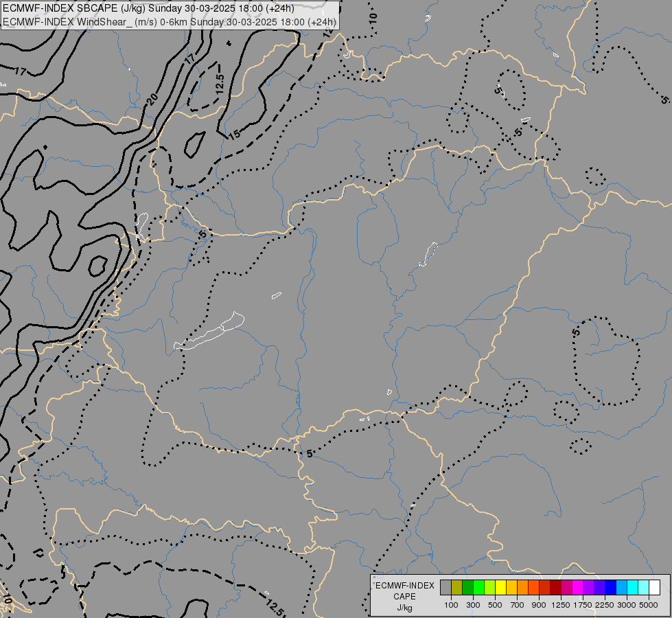Screen dimensions: 672x618
Task: Click the gray swatch in CAPE legend
Action: 445,587
